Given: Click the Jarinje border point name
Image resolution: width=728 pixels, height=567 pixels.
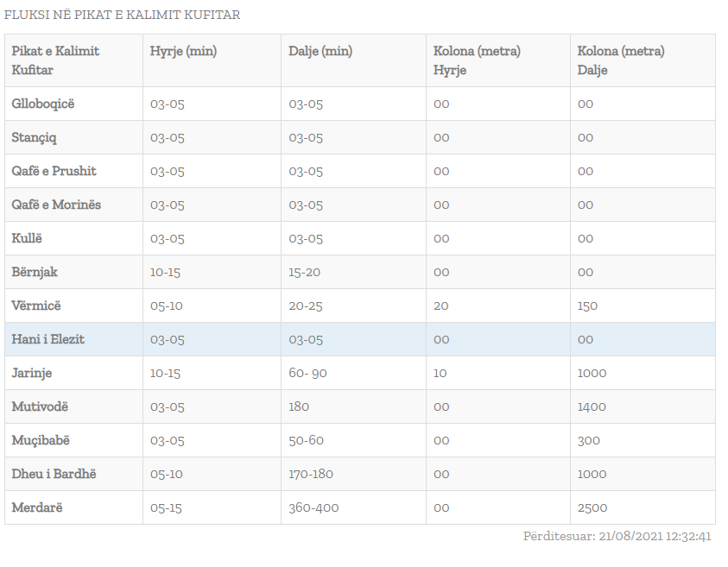Looking at the screenshot, I should 32,373.
